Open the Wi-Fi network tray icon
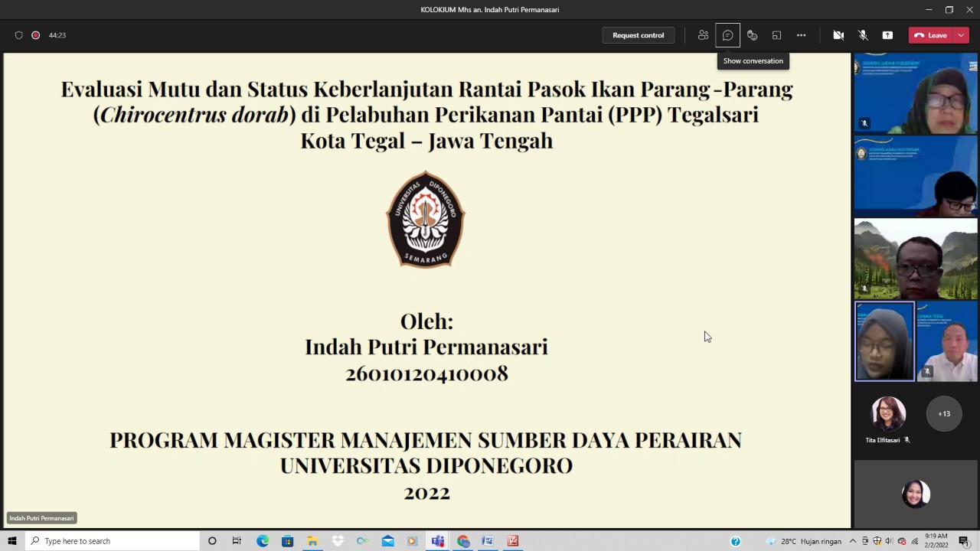 click(914, 541)
